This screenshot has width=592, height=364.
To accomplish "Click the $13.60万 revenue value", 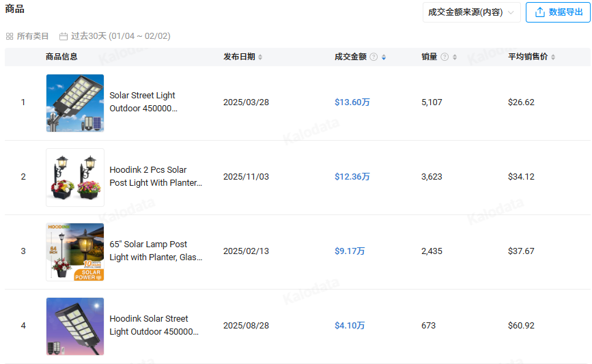I will [x=352, y=102].
